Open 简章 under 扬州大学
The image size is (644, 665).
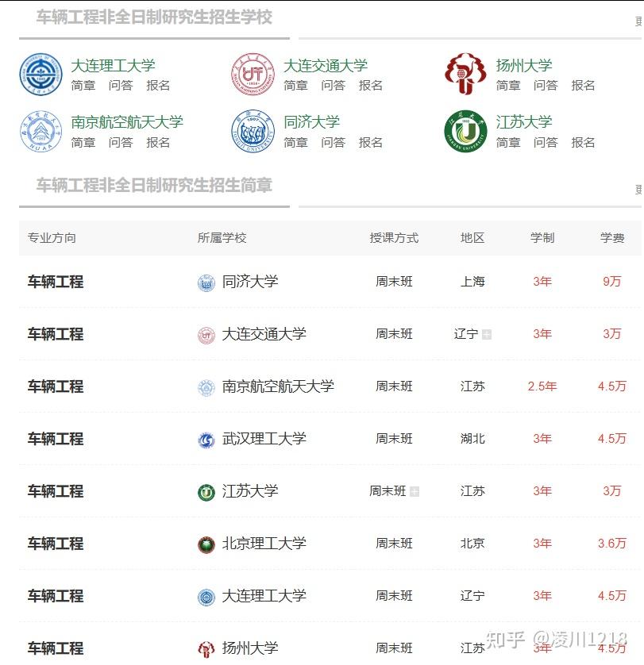click(x=508, y=85)
